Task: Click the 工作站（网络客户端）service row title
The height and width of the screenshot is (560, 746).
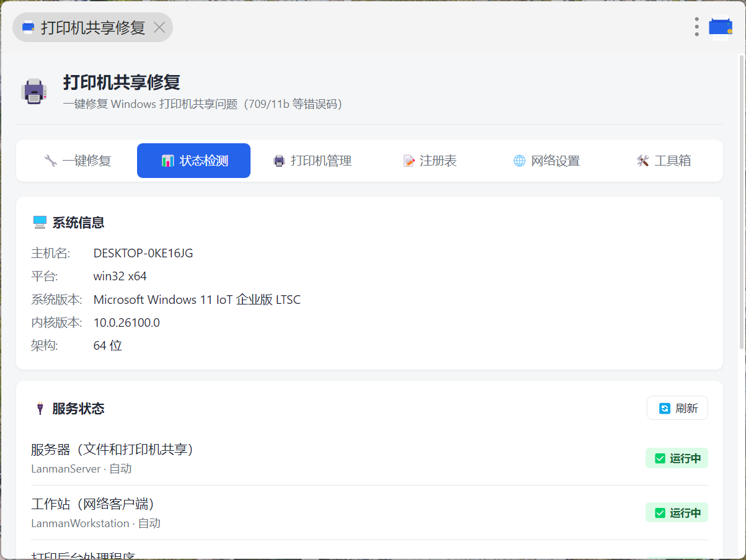Action: [x=93, y=504]
